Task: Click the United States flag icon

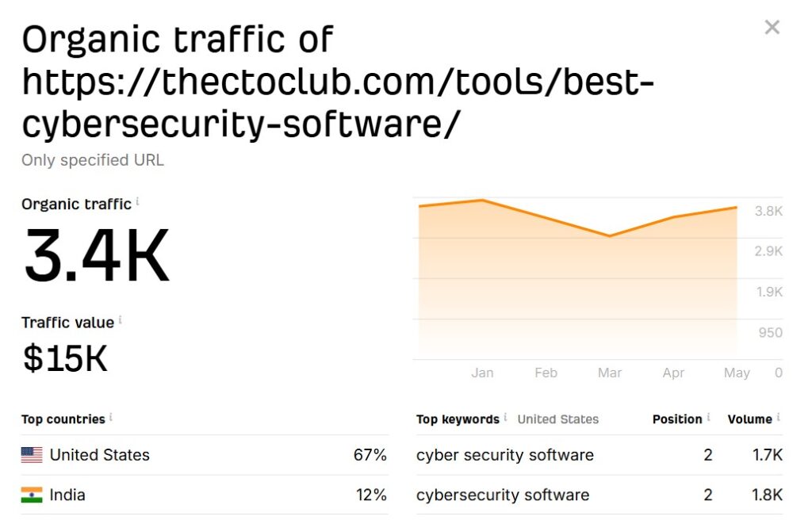Action: (32, 455)
